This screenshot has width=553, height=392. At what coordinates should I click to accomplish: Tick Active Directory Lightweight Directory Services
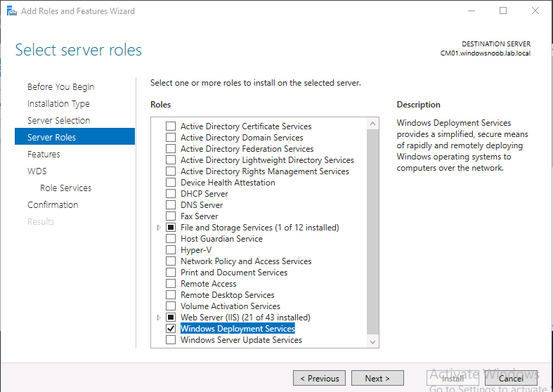(x=171, y=160)
